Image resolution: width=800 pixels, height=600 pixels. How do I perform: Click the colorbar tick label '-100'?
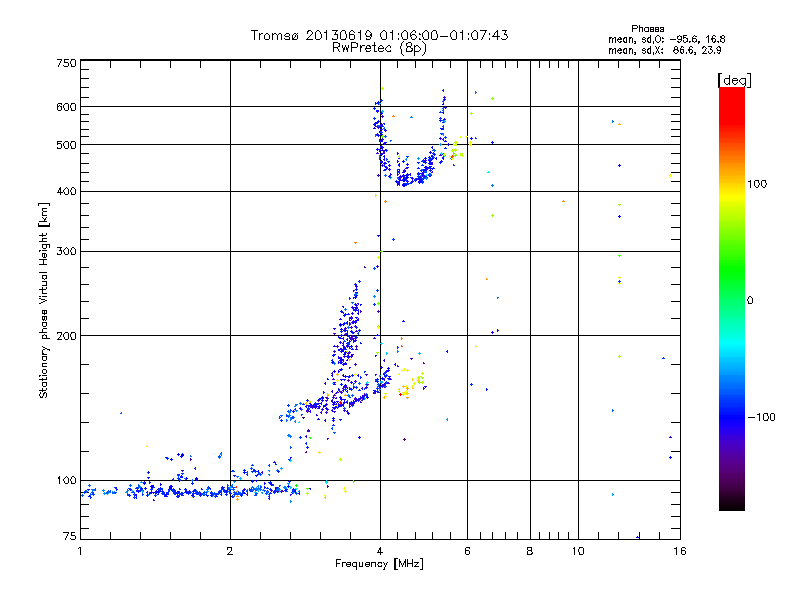[x=761, y=417]
